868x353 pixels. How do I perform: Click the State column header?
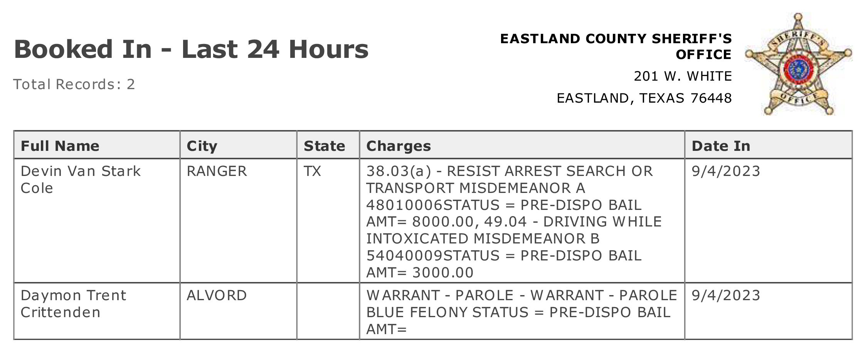pyautogui.click(x=328, y=145)
